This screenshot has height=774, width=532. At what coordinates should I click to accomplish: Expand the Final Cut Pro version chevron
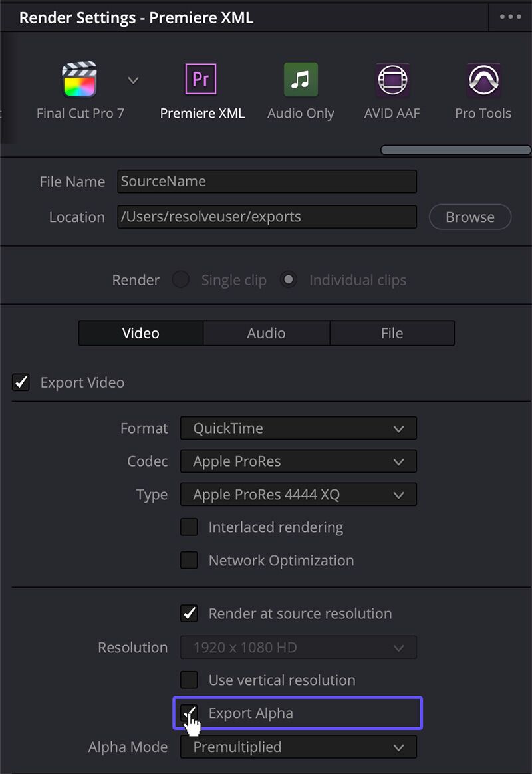(133, 80)
